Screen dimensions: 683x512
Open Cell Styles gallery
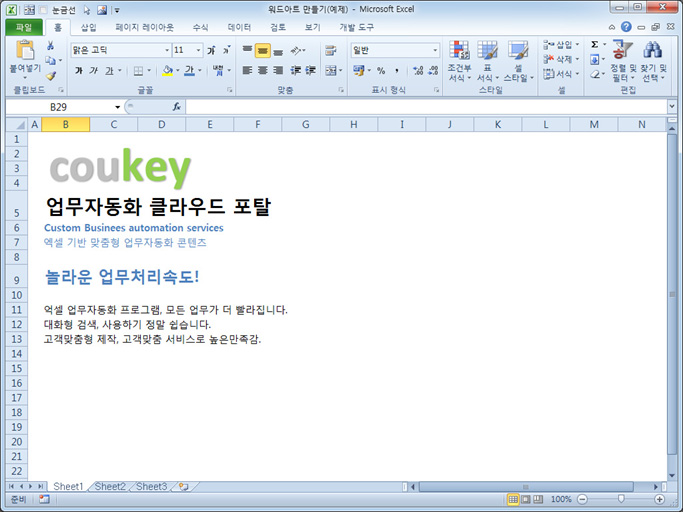[518, 61]
